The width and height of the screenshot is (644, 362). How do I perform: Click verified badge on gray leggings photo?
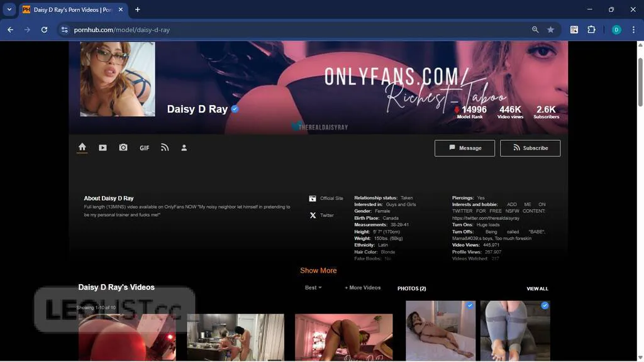coord(545,305)
